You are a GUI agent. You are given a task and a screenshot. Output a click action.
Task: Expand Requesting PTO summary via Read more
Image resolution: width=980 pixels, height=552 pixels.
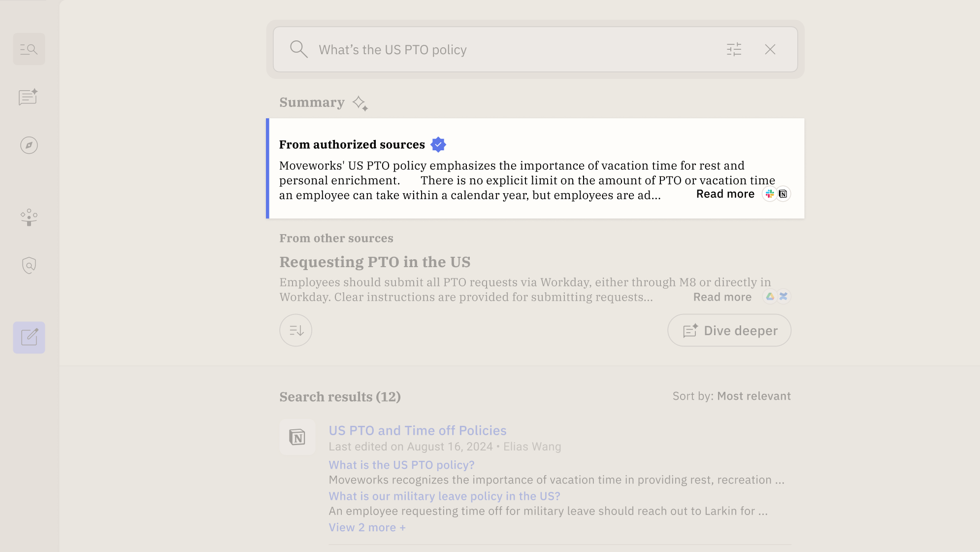click(722, 297)
